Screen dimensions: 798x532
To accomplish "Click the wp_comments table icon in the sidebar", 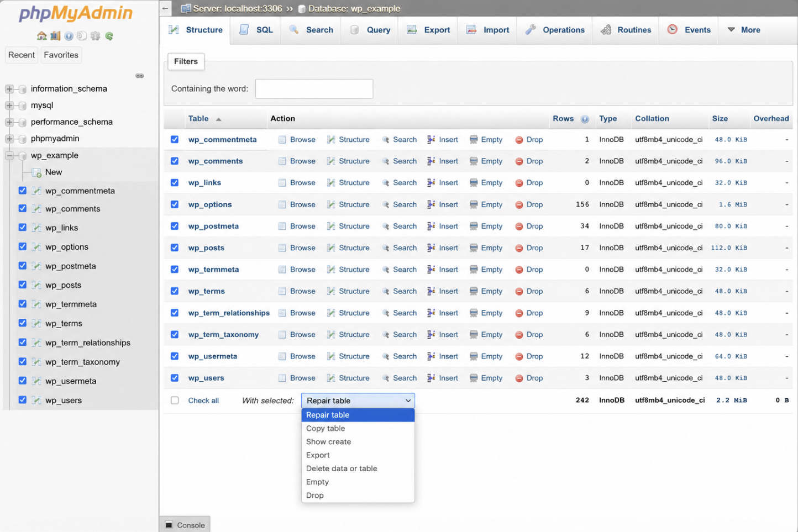I will pos(36,209).
